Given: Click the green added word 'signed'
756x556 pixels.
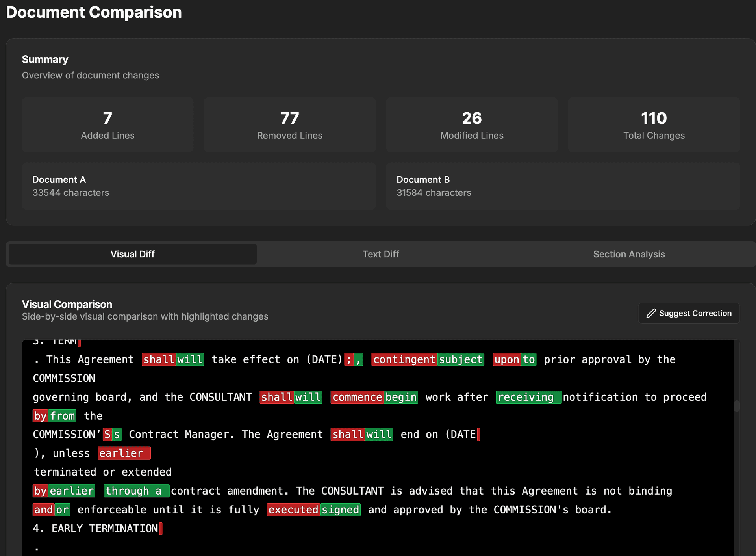Looking at the screenshot, I should coord(340,510).
